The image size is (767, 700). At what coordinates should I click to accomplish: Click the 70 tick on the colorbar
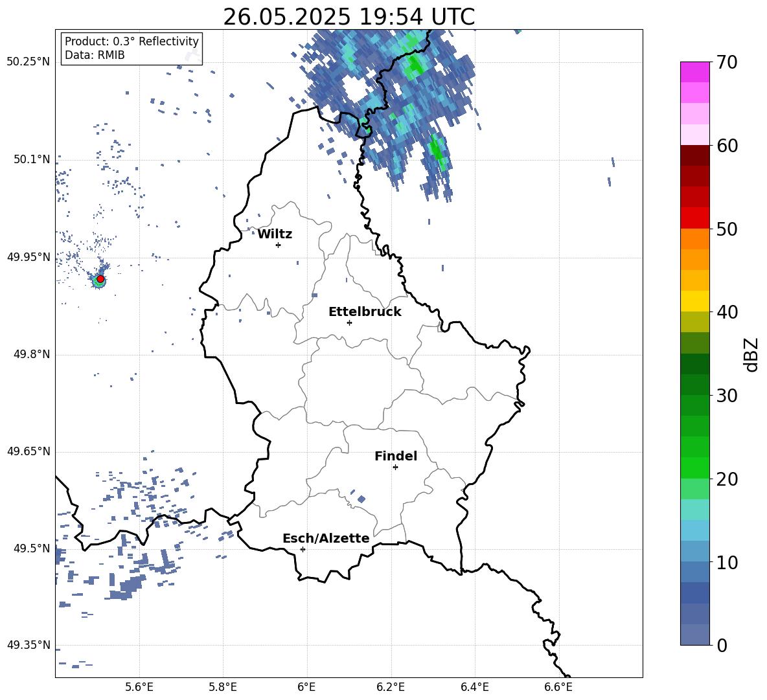pos(727,63)
